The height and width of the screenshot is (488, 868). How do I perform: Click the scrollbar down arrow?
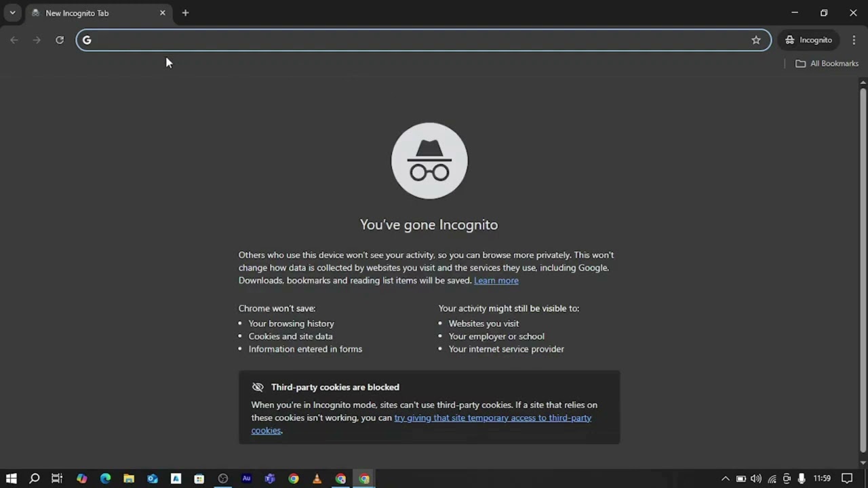pyautogui.click(x=863, y=463)
